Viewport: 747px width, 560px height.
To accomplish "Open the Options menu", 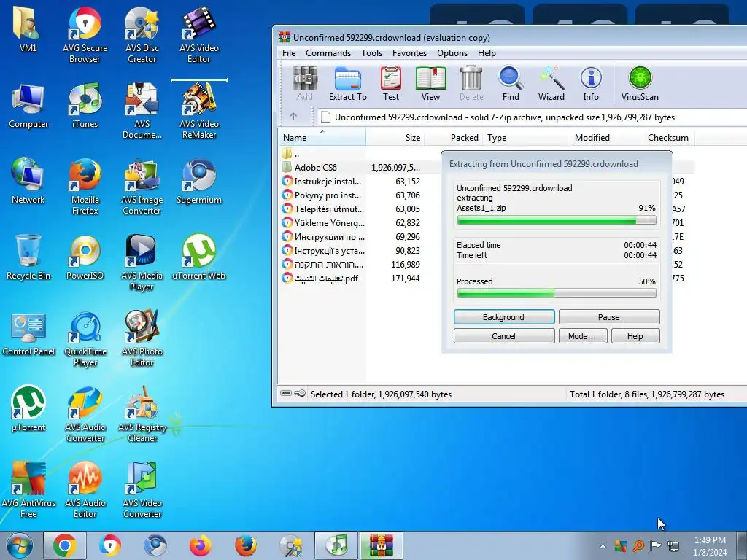I will 452,52.
